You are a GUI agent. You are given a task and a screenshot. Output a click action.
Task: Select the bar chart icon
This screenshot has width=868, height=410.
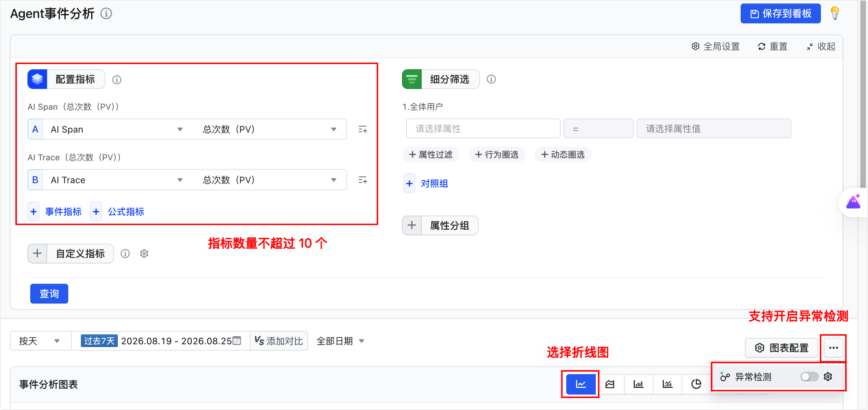638,384
